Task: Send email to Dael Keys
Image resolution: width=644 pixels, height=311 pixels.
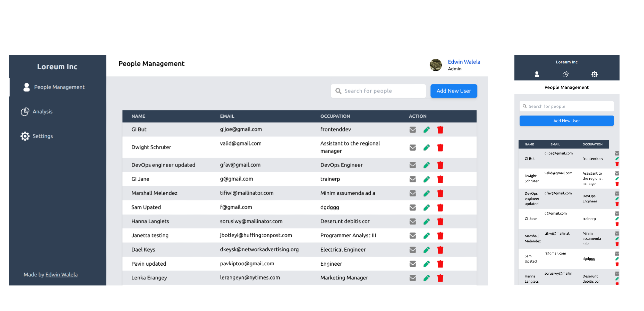Action: click(412, 250)
